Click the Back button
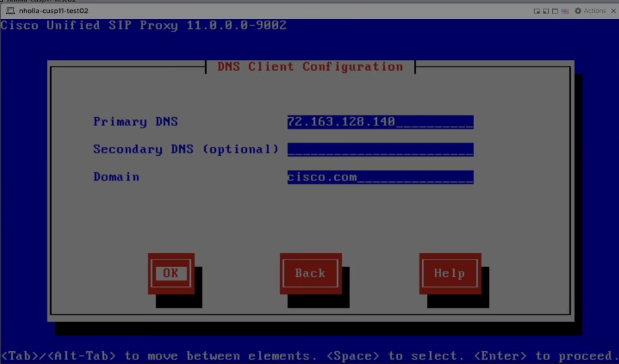The width and height of the screenshot is (619, 364). click(311, 273)
